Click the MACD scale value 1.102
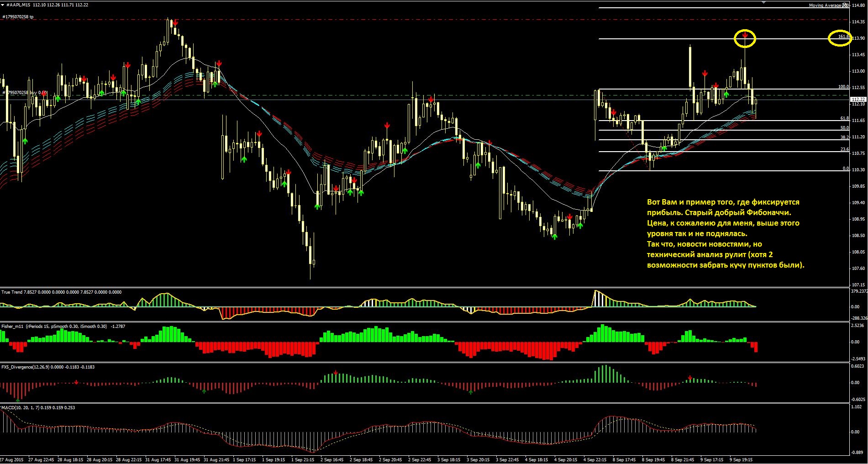 856,407
